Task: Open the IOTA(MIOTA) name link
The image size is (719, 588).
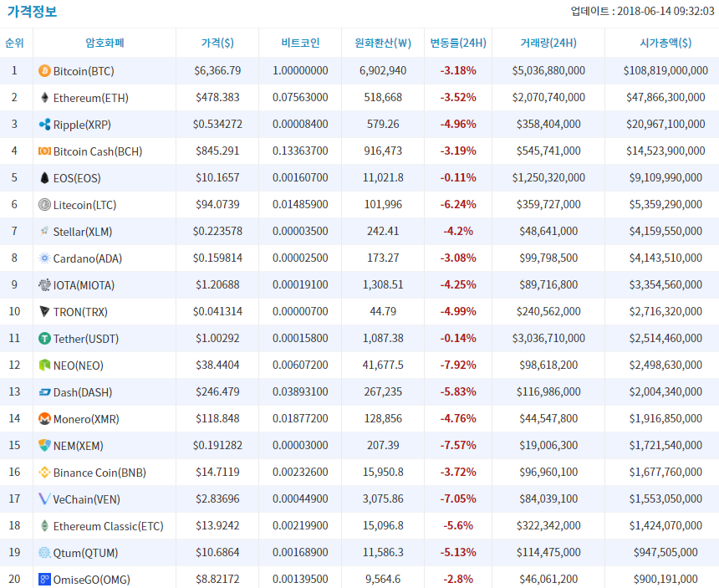Action: pyautogui.click(x=84, y=285)
